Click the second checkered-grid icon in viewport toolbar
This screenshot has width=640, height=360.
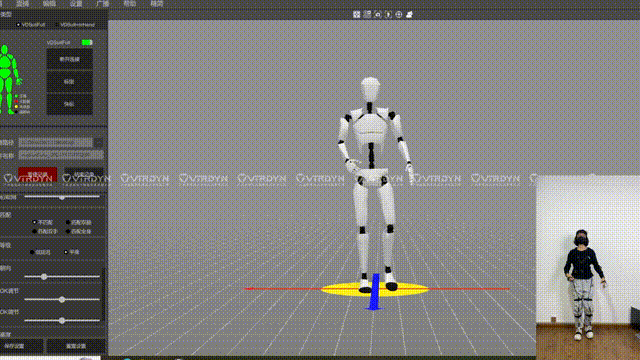(367, 14)
